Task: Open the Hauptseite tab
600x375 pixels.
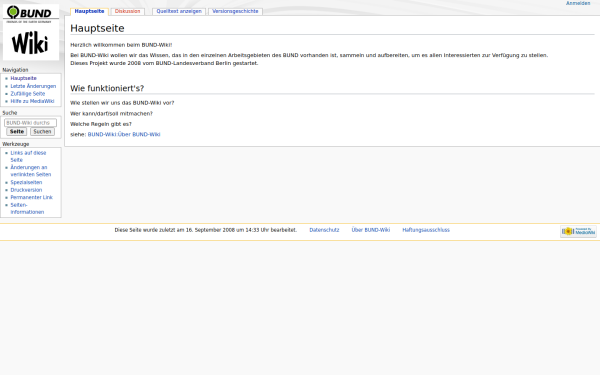Action: pos(89,11)
